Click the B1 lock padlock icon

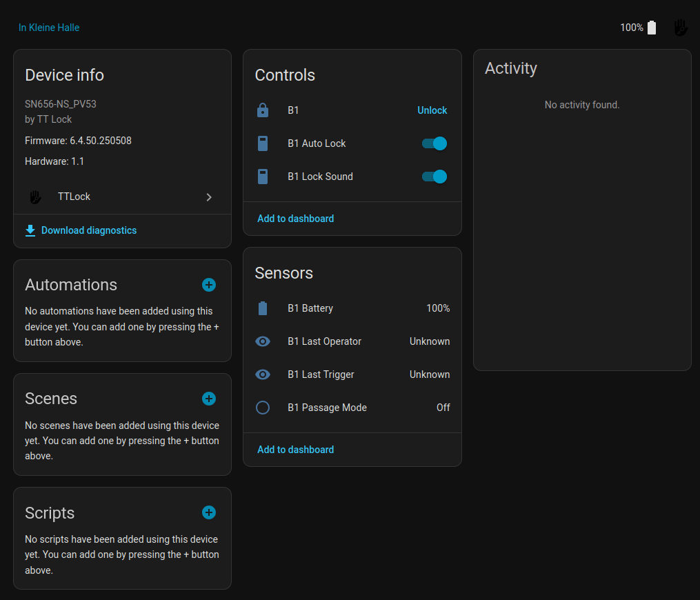coord(263,110)
